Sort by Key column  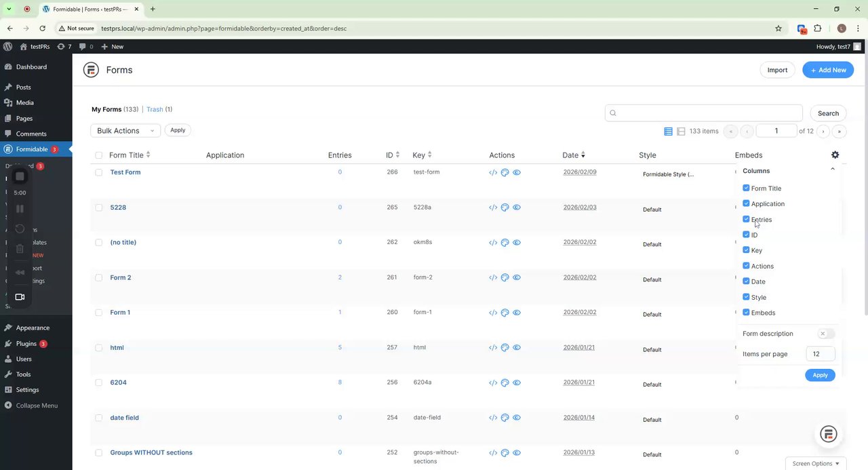pyautogui.click(x=422, y=155)
